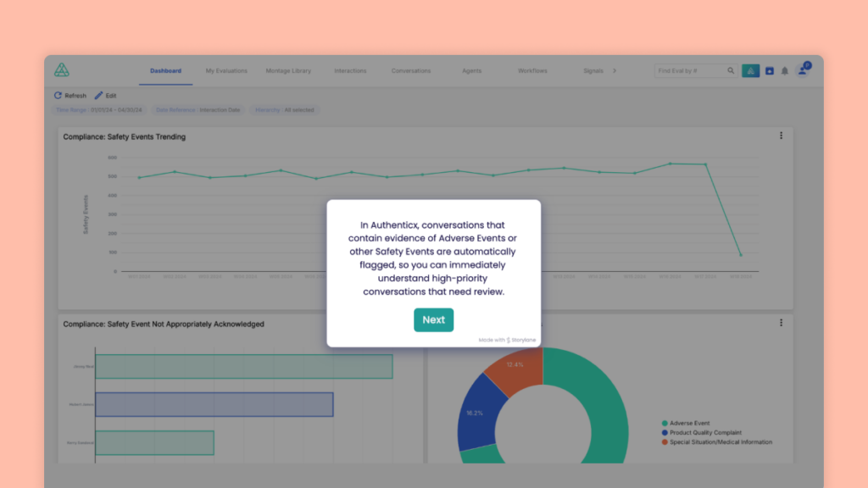Click the 16.2% blue donut segment
Viewport: 868px width, 488px height.
(476, 413)
